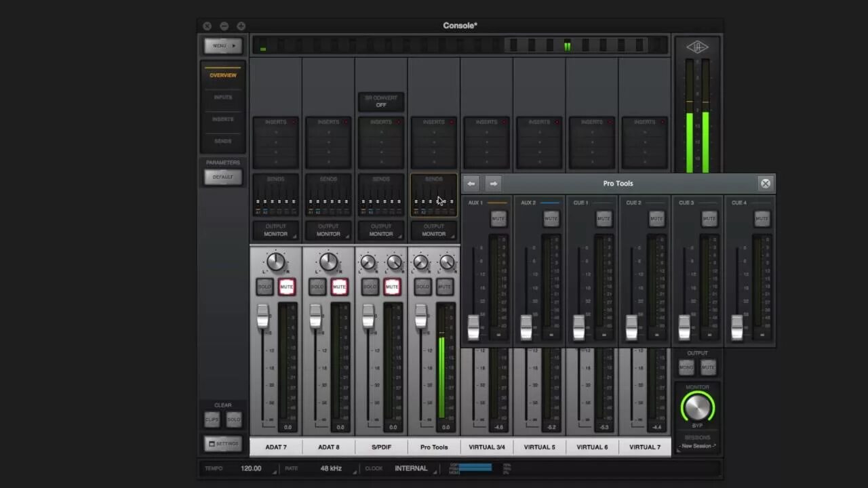The image size is (868, 488).
Task: Open the clock INTERNAL dropdown
Action: coord(413,468)
